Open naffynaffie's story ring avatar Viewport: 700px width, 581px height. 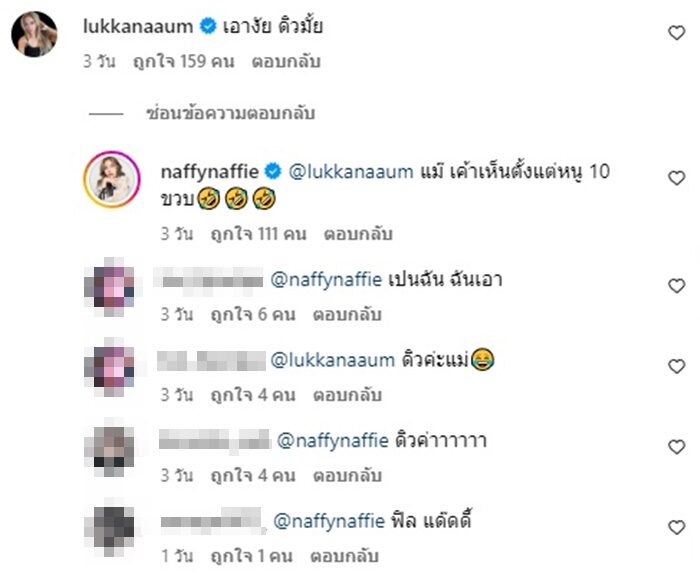tap(112, 179)
